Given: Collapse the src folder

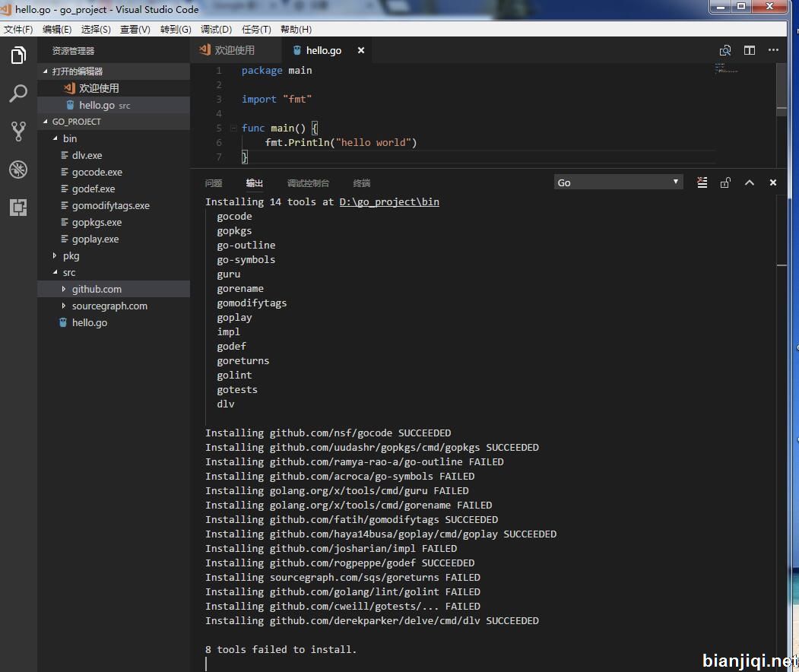Looking at the screenshot, I should click(113, 272).
